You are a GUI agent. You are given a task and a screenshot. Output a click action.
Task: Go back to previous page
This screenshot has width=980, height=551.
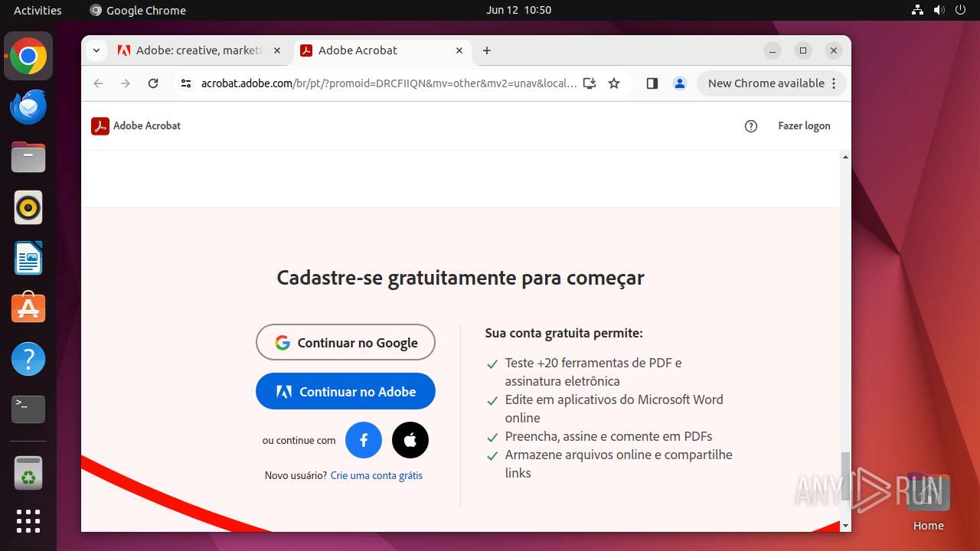[x=98, y=83]
